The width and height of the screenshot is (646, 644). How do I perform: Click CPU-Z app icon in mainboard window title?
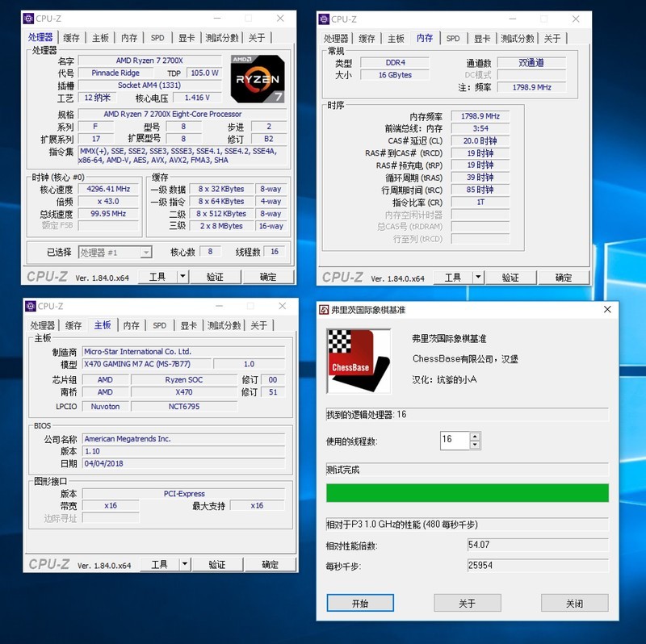tap(31, 306)
